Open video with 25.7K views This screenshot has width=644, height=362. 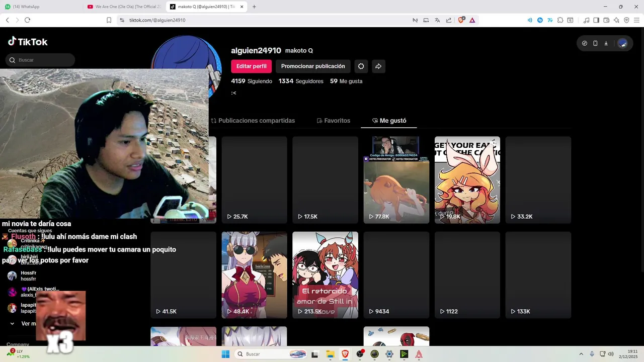(255, 180)
